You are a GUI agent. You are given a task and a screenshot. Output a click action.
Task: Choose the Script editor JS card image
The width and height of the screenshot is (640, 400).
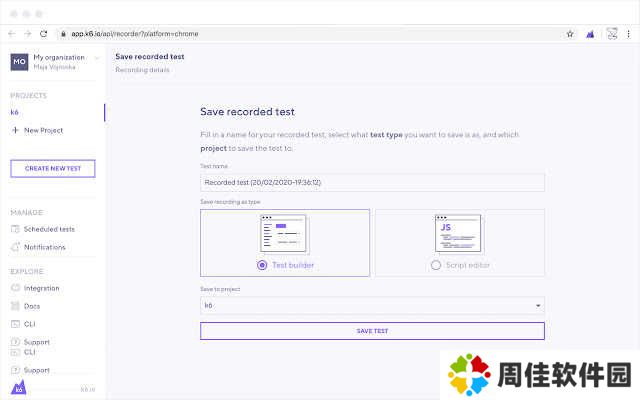click(457, 233)
